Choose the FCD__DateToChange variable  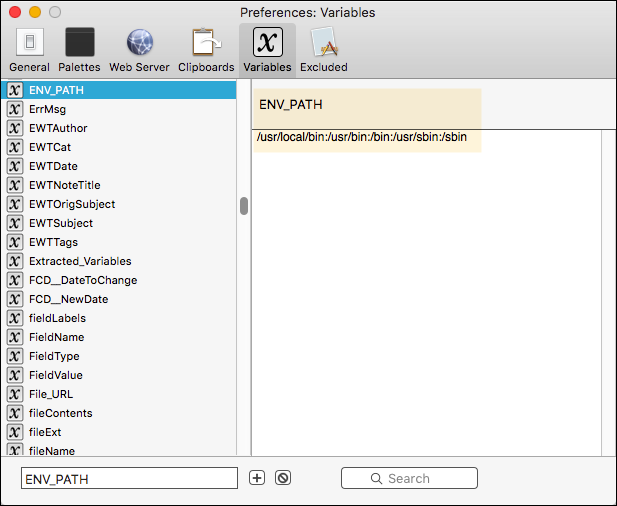pos(83,280)
